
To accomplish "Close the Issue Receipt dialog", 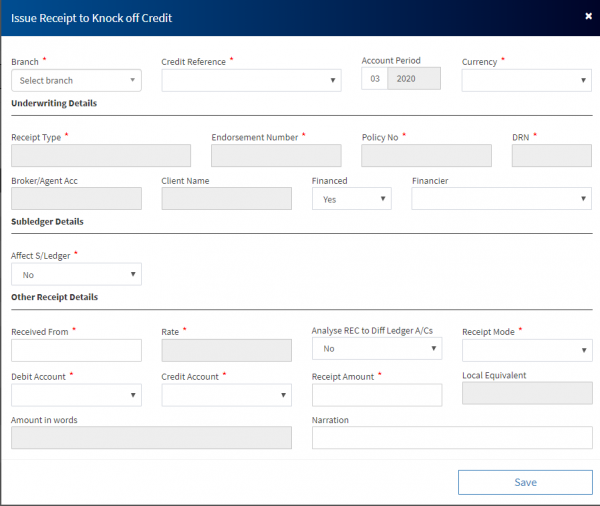I will pos(587,16).
